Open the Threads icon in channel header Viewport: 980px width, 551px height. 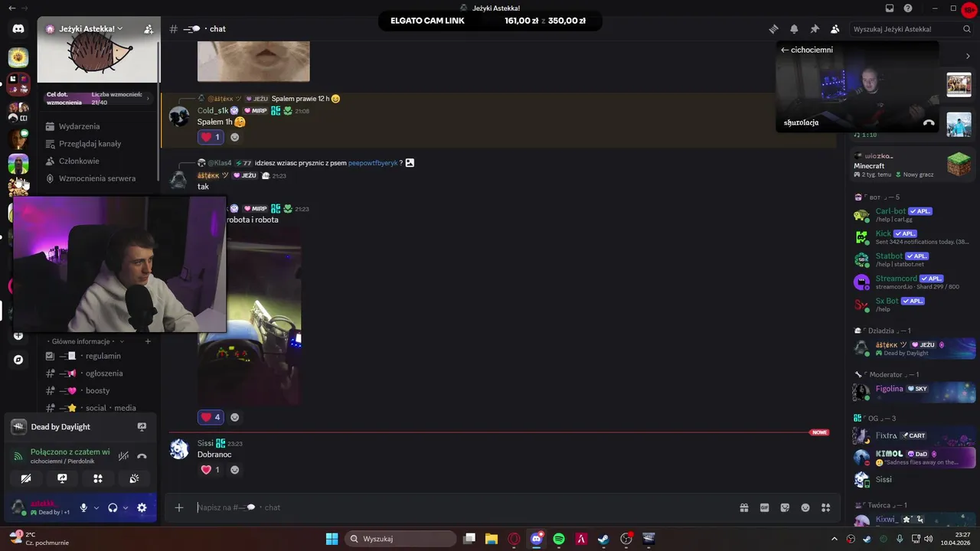tap(774, 29)
